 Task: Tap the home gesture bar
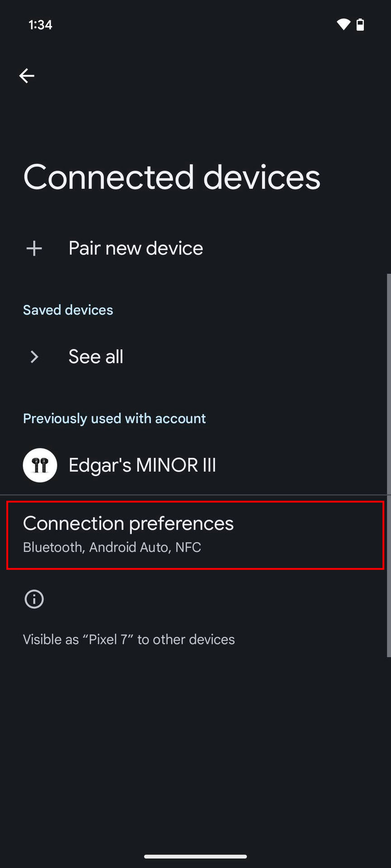coord(195,856)
